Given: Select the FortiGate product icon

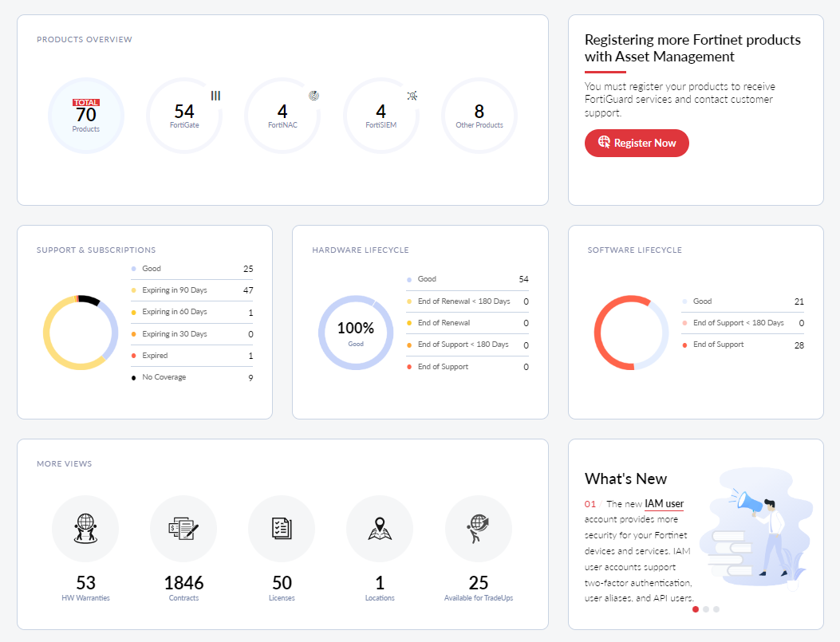Looking at the screenshot, I should pos(184,116).
